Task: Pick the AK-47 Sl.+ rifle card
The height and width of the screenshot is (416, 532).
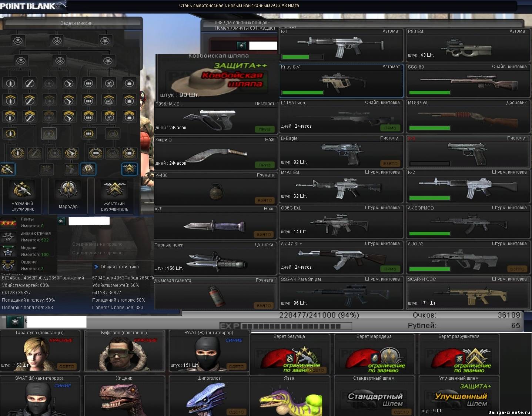Action: point(341,258)
